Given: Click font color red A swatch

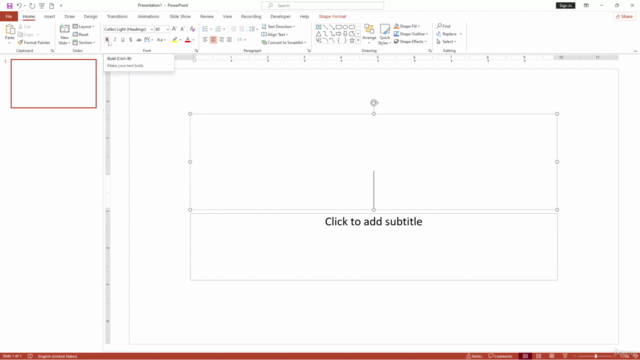Looking at the screenshot, I should pos(188,40).
